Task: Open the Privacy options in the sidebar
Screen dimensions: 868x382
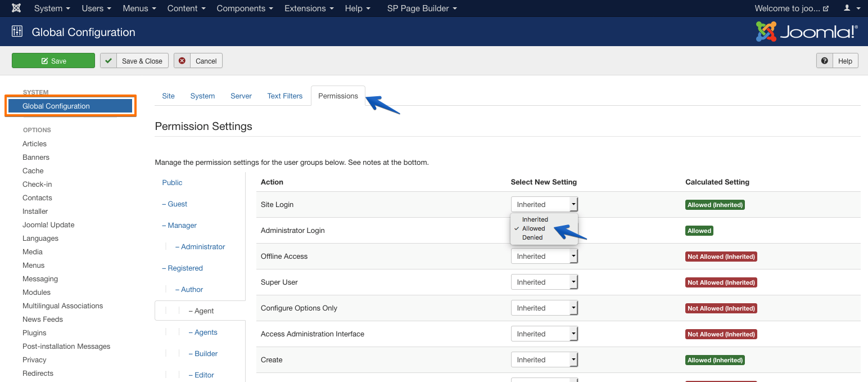Action: point(34,359)
